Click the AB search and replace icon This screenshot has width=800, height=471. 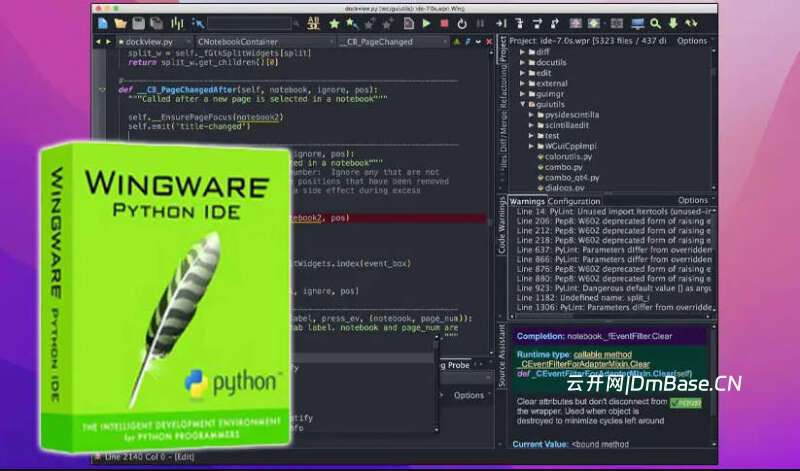pos(313,23)
